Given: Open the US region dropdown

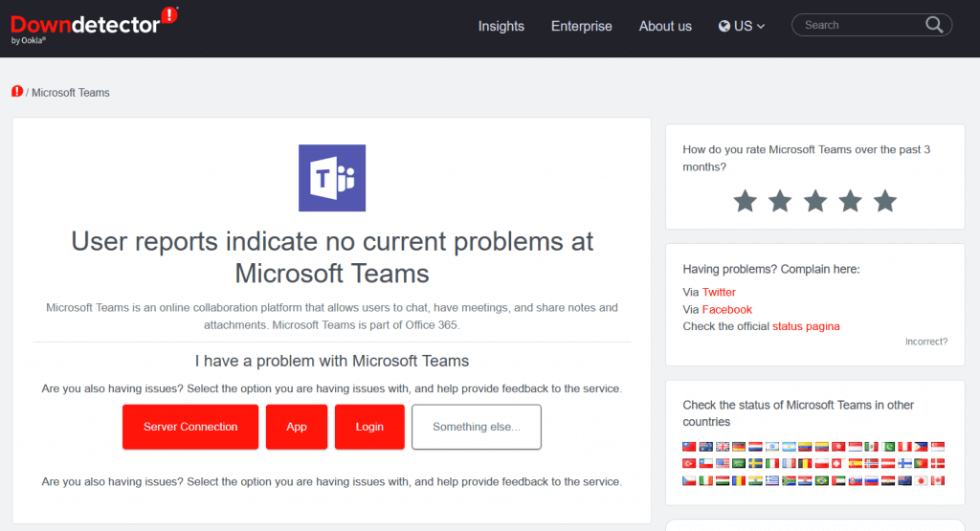Looking at the screenshot, I should click(742, 26).
